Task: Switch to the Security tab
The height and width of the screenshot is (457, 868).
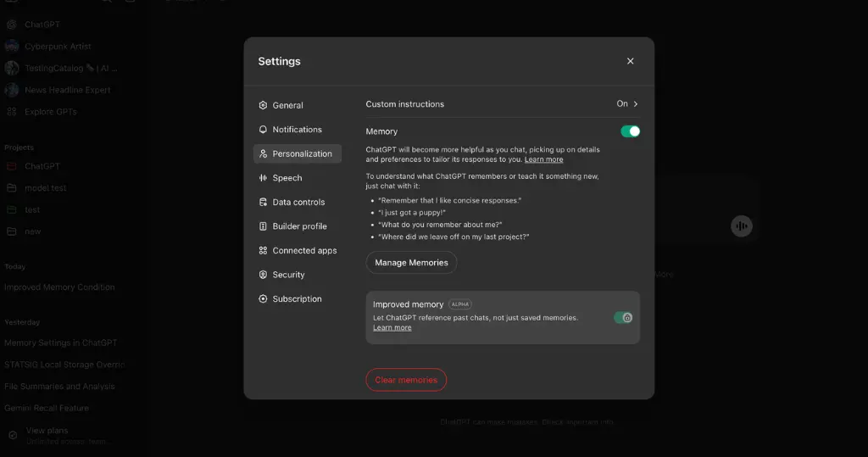Action: pyautogui.click(x=298, y=275)
